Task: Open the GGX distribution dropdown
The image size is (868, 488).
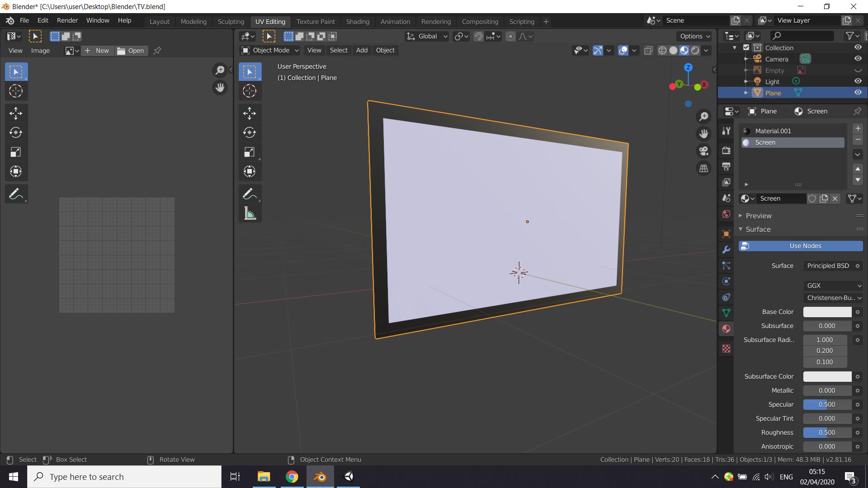Action: point(833,286)
